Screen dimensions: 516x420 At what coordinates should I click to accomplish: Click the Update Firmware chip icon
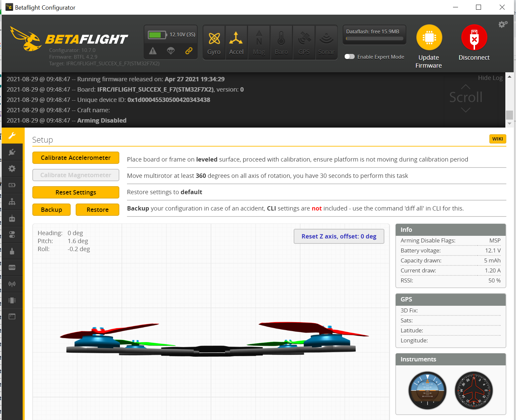(429, 38)
